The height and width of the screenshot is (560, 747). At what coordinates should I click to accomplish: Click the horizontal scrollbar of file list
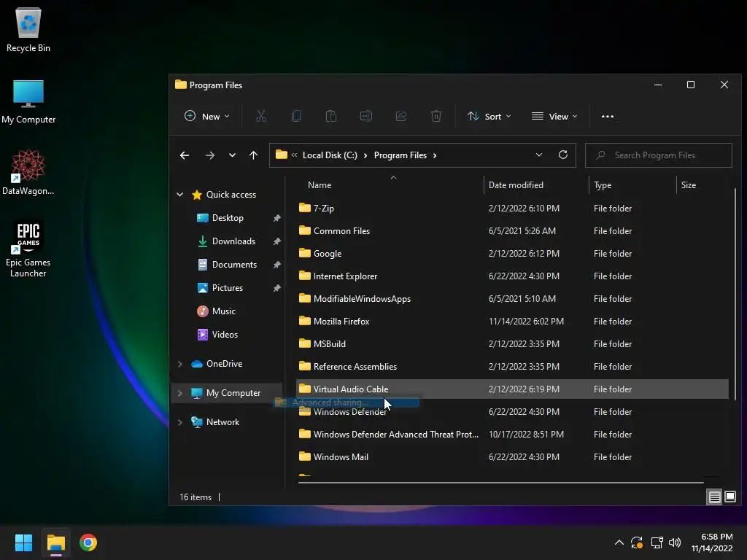click(x=500, y=483)
